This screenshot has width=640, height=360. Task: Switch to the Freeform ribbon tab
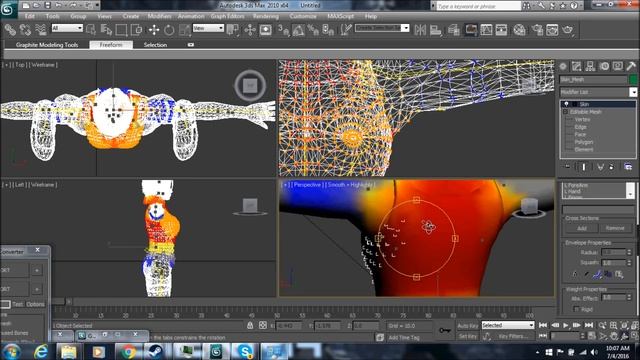click(x=111, y=45)
